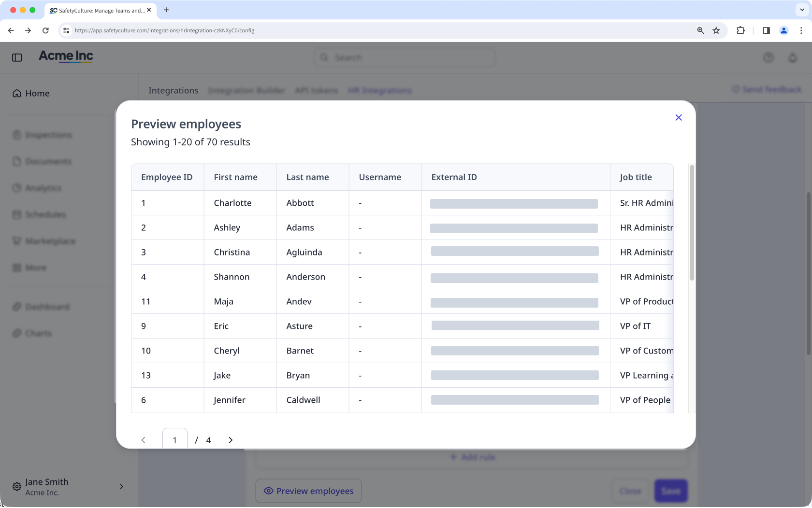Open the help icon in header

pyautogui.click(x=768, y=57)
